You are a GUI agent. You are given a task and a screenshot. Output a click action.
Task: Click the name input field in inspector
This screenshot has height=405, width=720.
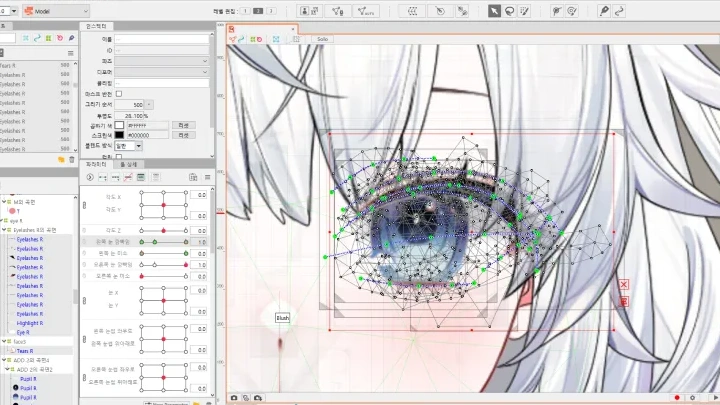coord(162,39)
